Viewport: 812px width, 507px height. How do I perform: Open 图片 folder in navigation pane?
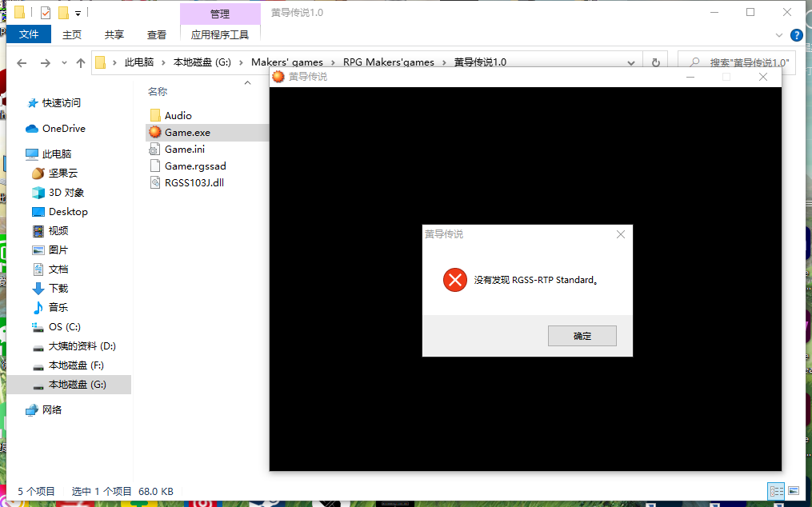pyautogui.click(x=58, y=250)
